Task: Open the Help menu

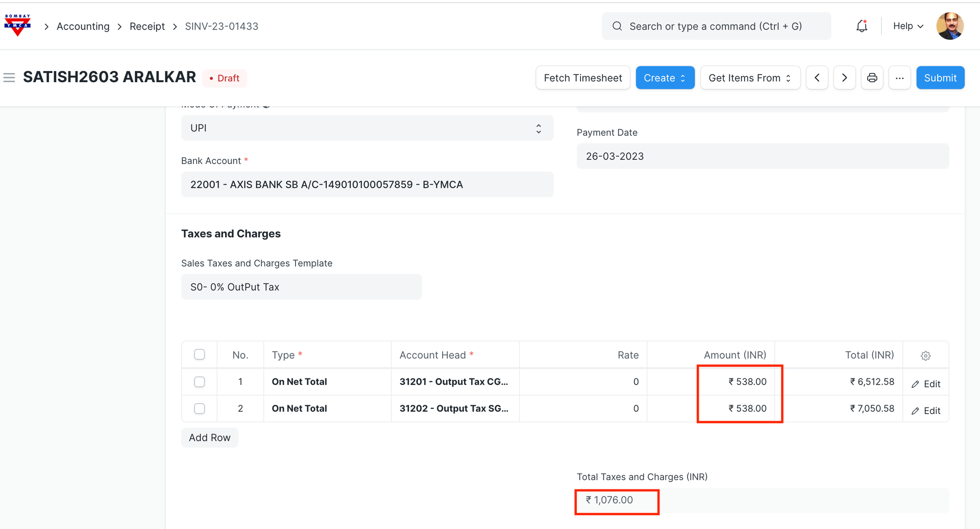Action: (x=908, y=26)
